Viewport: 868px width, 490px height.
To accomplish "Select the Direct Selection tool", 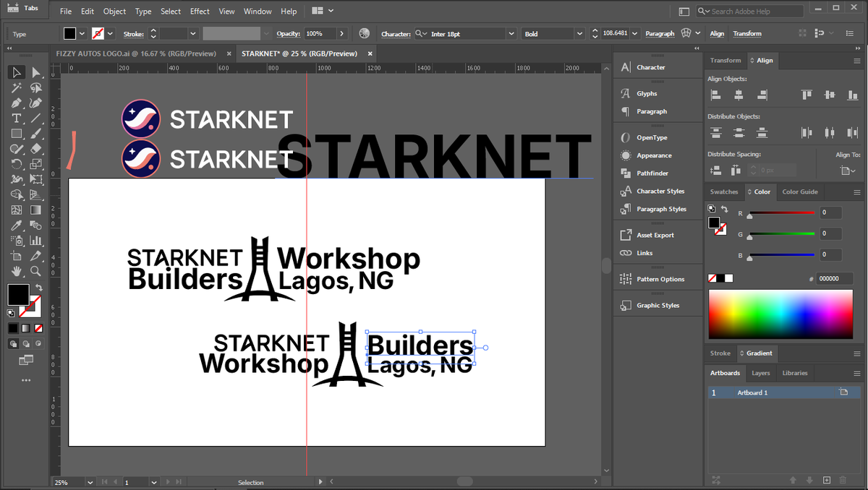I will coord(35,72).
